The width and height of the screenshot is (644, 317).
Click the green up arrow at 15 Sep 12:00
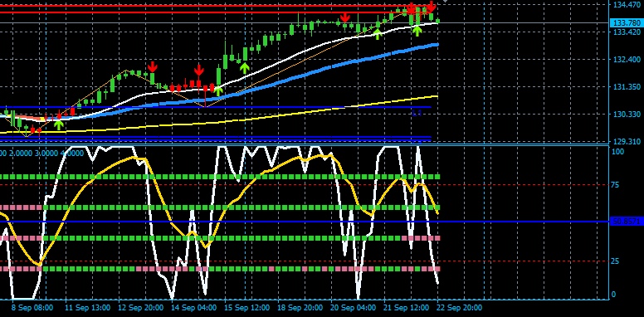(x=245, y=68)
